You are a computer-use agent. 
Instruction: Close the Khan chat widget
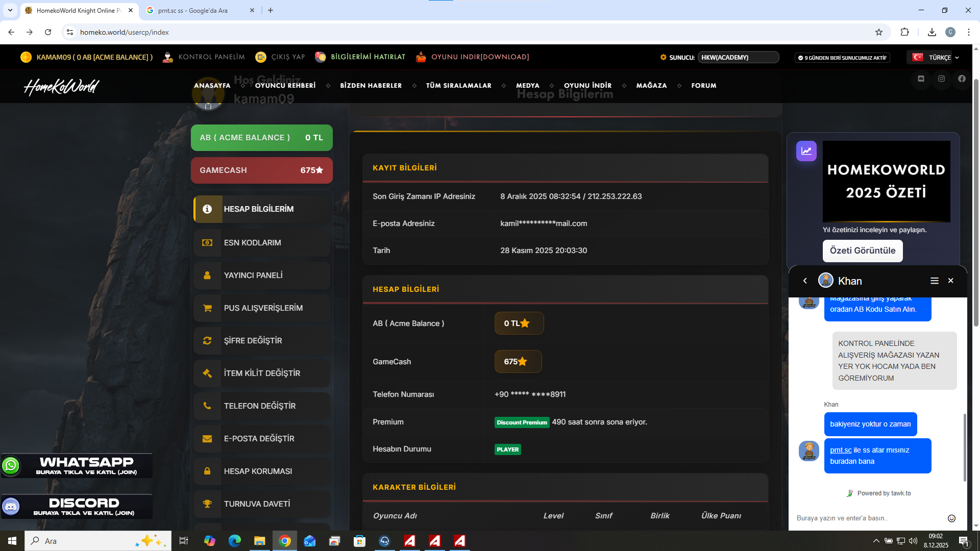950,281
